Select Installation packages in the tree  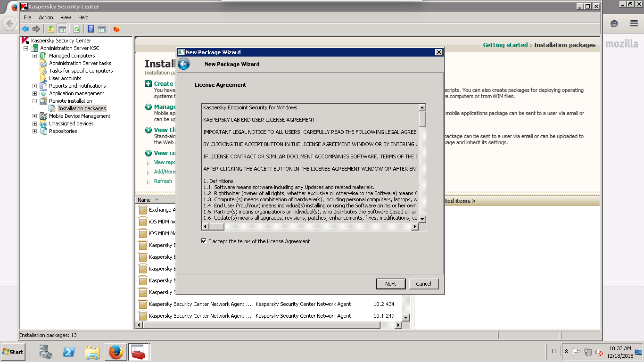[82, 108]
